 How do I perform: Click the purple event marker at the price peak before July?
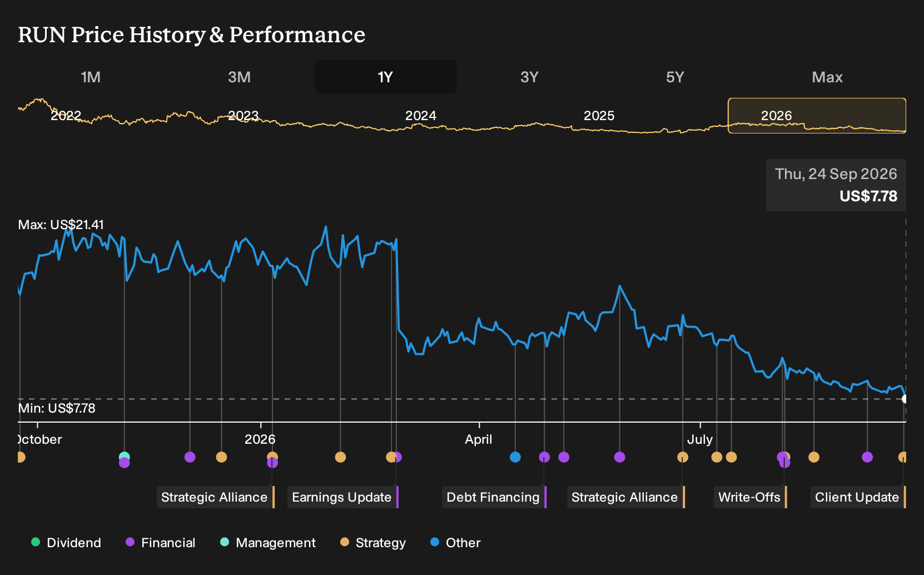620,457
